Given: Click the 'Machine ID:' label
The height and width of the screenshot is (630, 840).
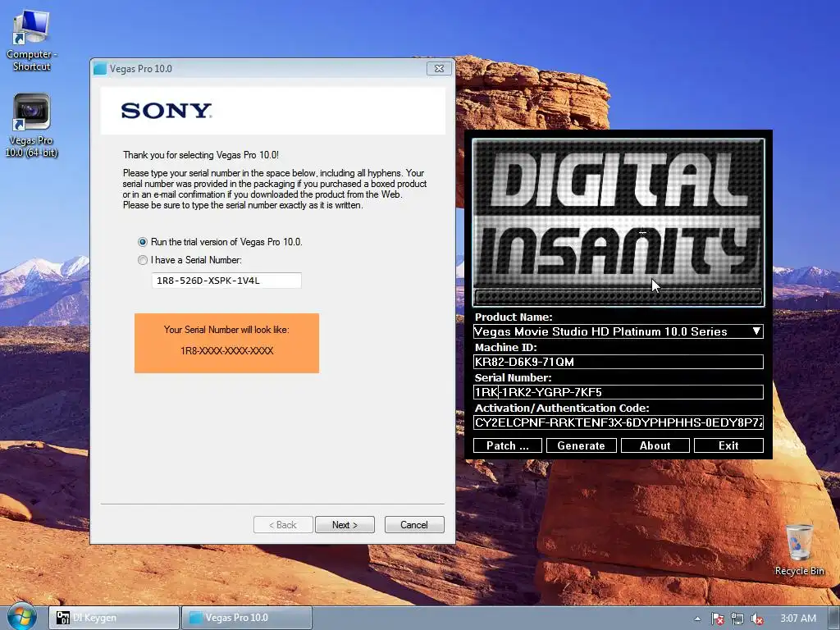Looking at the screenshot, I should (505, 347).
